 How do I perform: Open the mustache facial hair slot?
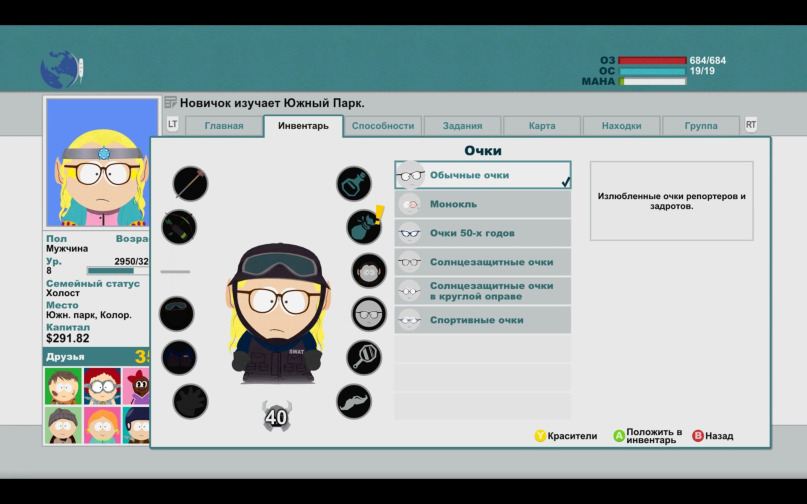[x=354, y=401]
